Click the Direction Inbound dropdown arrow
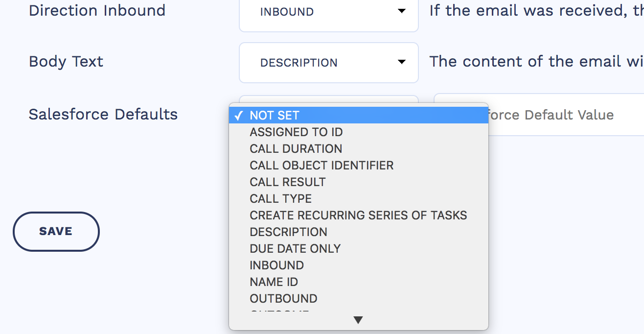The width and height of the screenshot is (644, 334). pos(402,11)
